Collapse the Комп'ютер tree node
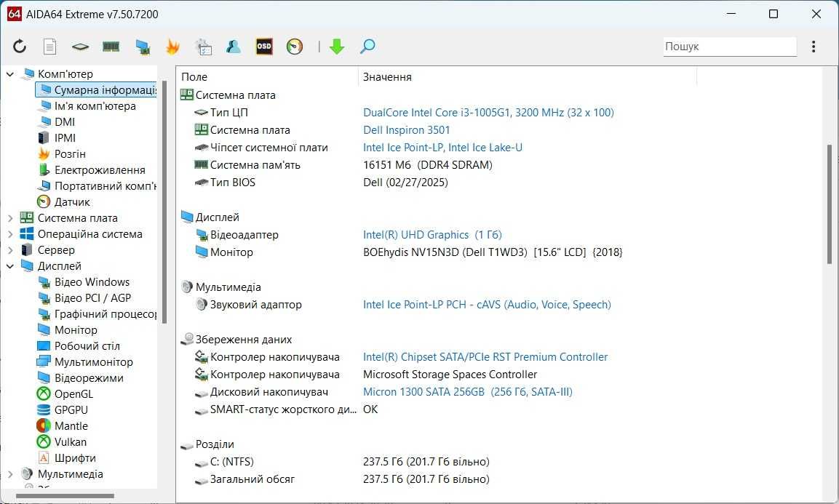The width and height of the screenshot is (839, 504). tap(10, 74)
